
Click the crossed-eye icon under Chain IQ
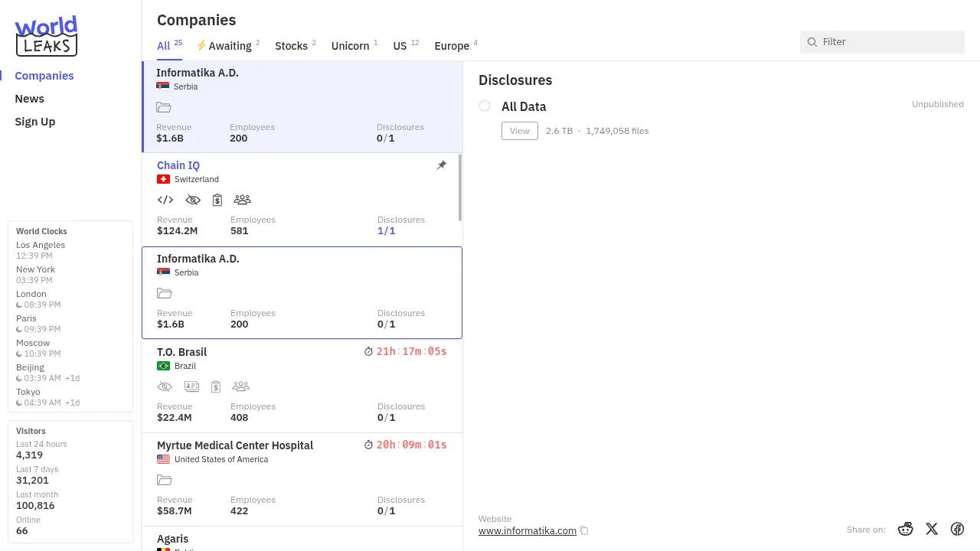tap(193, 200)
